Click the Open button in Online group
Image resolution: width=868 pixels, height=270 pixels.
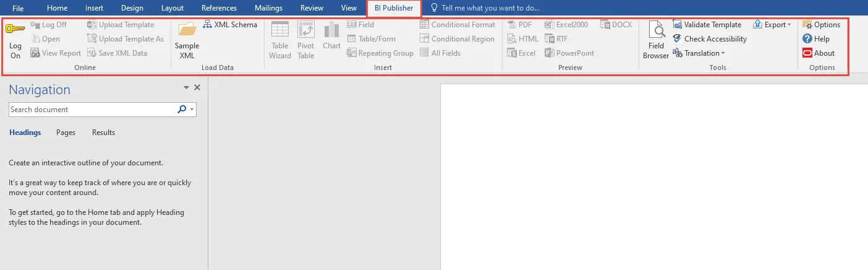45,39
